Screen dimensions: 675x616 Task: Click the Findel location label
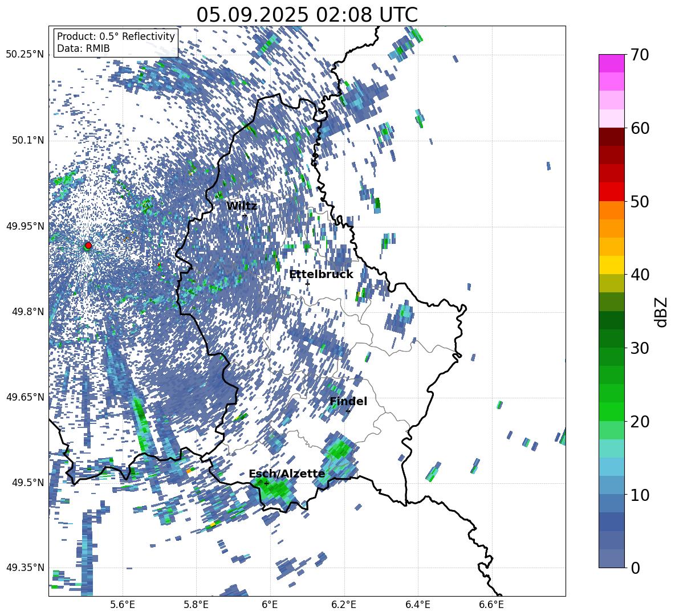348,401
